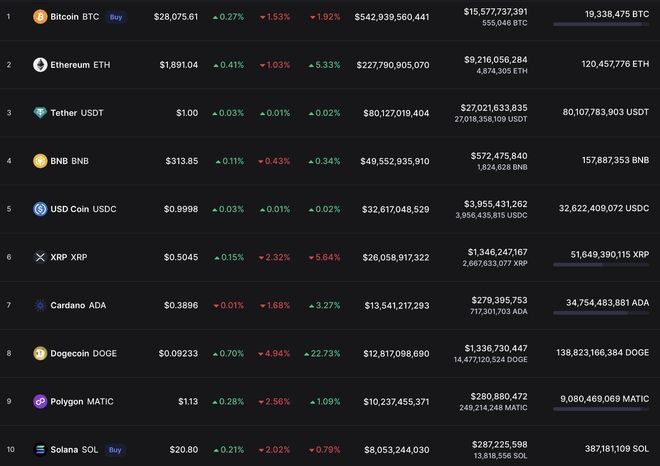
Task: Click the Tether logo icon
Action: [40, 113]
